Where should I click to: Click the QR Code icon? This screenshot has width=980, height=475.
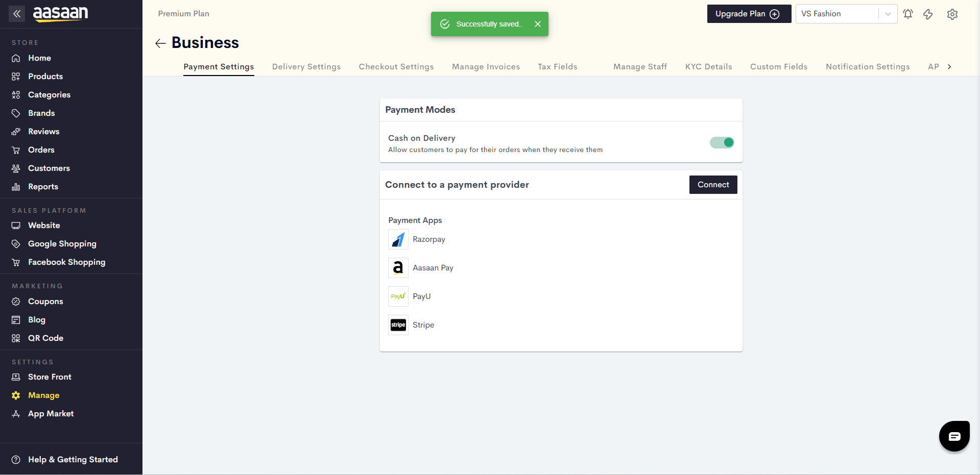click(16, 338)
